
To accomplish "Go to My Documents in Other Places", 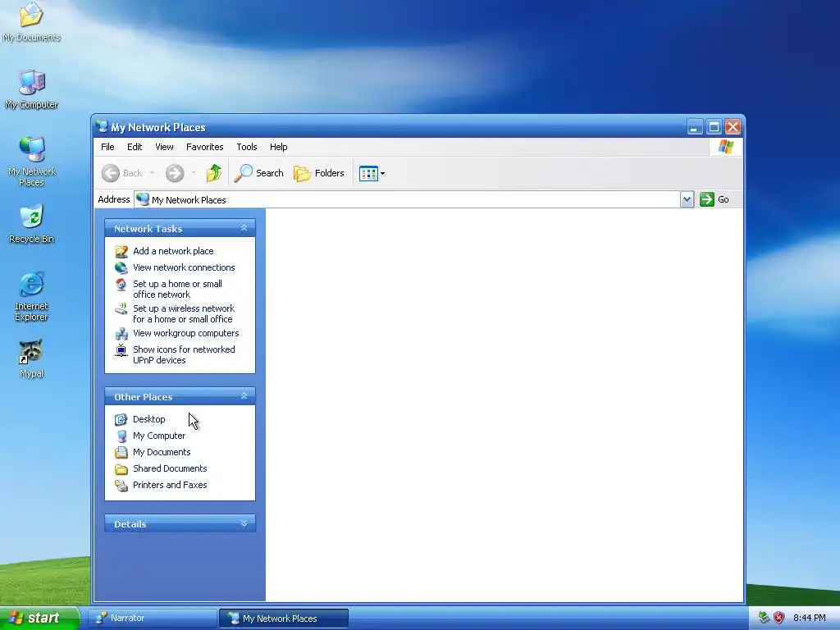I will coord(162,452).
